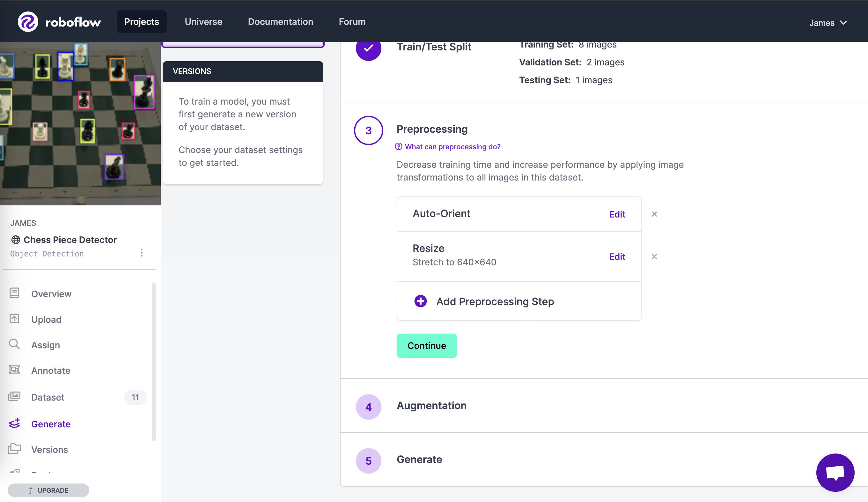Open the Documentation page
Viewport: 868px width, 502px height.
[280, 22]
